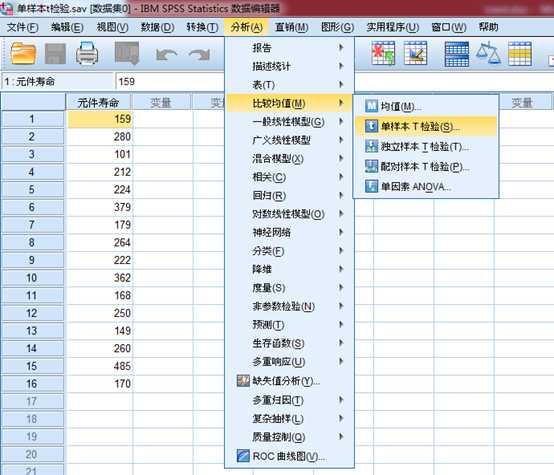Click the insert cases toolbar icon
This screenshot has height=475, width=554.
click(x=383, y=53)
